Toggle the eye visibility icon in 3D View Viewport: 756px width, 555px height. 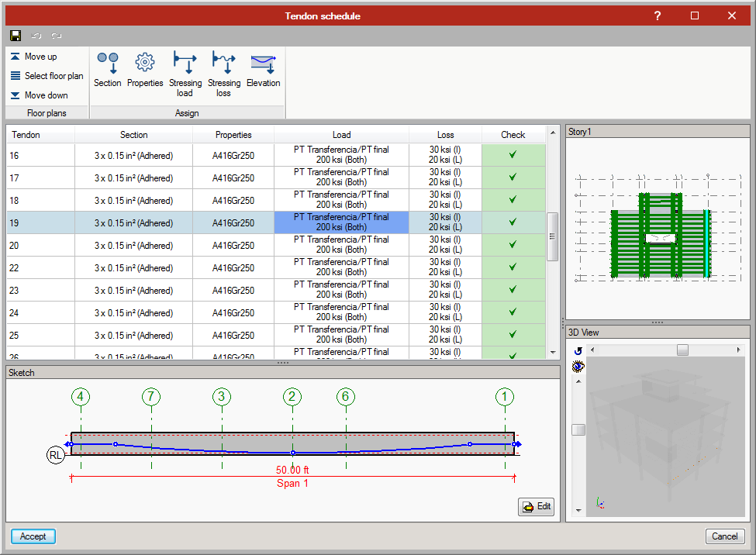pos(578,367)
